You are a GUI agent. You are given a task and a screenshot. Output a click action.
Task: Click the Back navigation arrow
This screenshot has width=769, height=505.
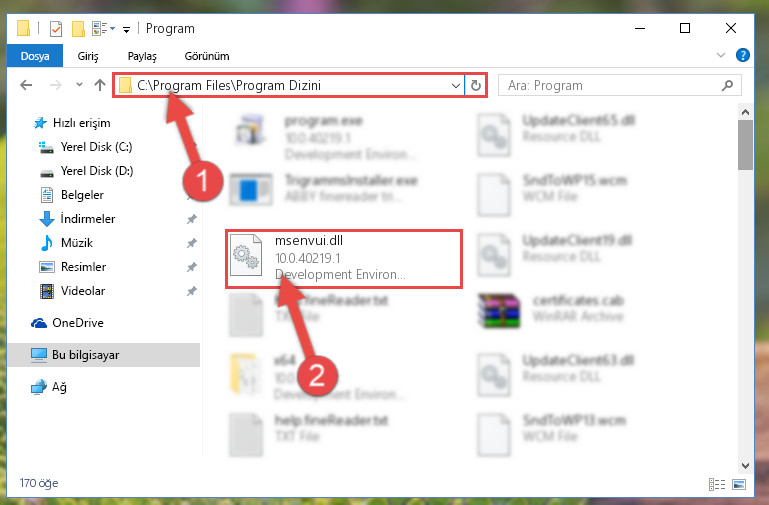click(26, 85)
